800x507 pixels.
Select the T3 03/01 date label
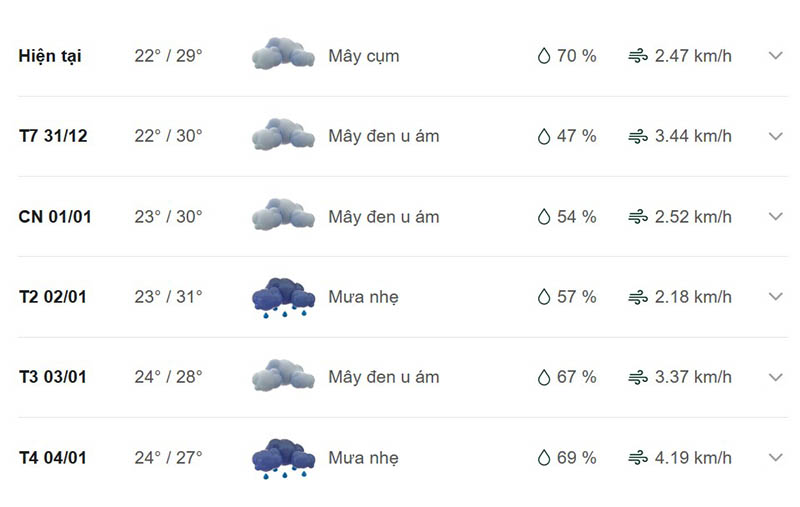(x=53, y=377)
